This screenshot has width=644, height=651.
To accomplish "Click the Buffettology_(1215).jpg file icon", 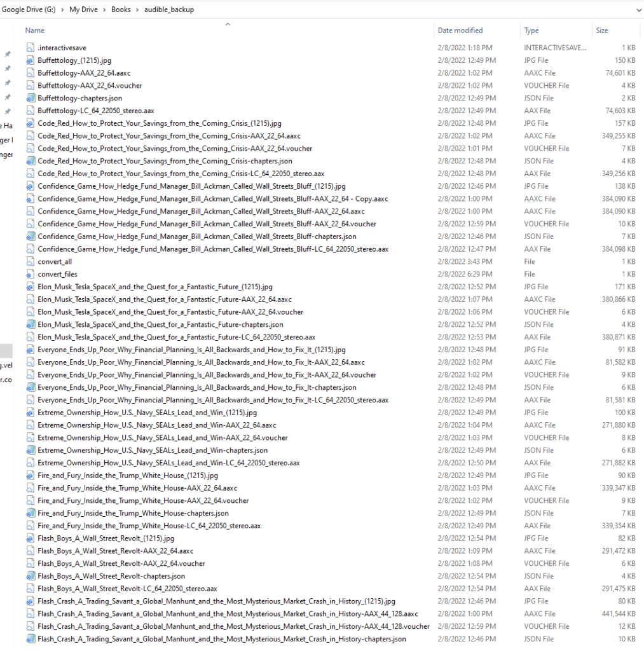I will [31, 60].
